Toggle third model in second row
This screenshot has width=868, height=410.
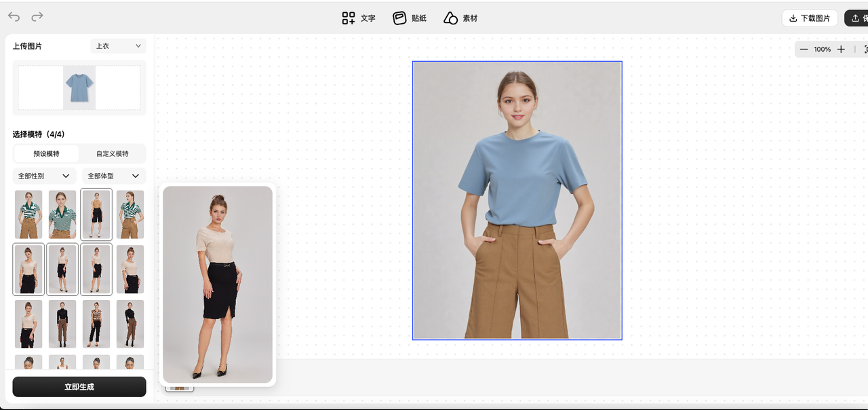(x=96, y=269)
